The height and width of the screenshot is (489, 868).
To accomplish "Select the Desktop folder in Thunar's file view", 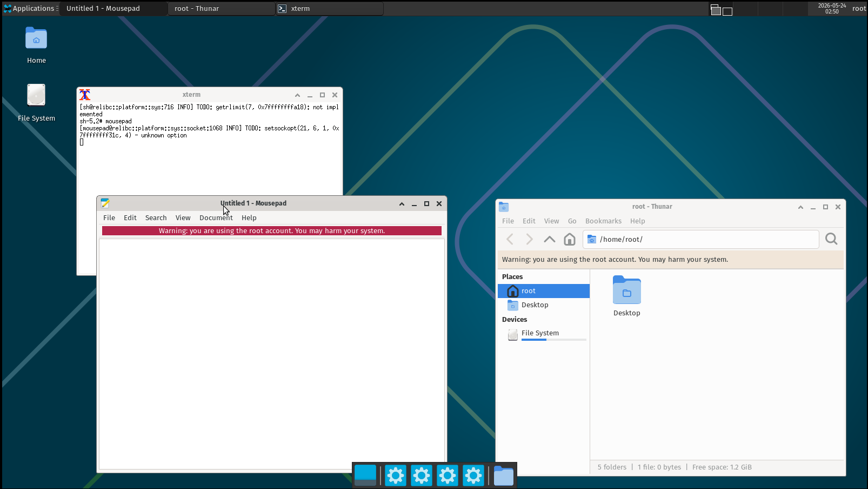I will tap(627, 296).
